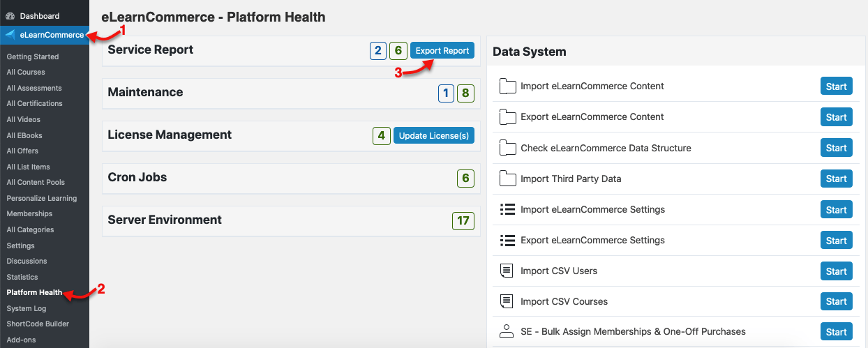Screen dimensions: 868x348
Task: Click document icon beside Import CSV Courses
Action: 507,301
